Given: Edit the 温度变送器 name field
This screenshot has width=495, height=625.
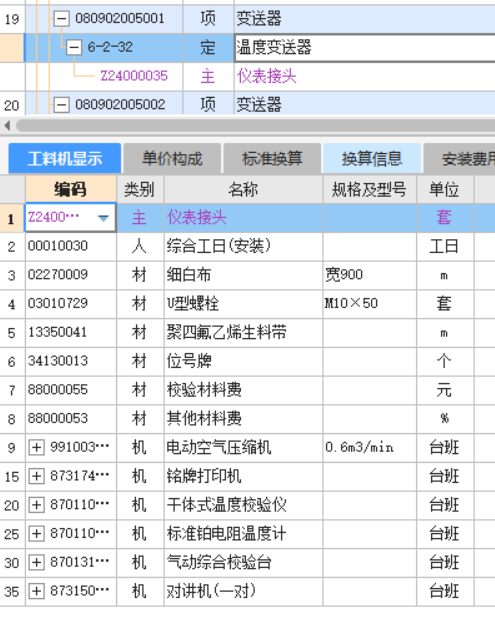Looking at the screenshot, I should pos(365,48).
